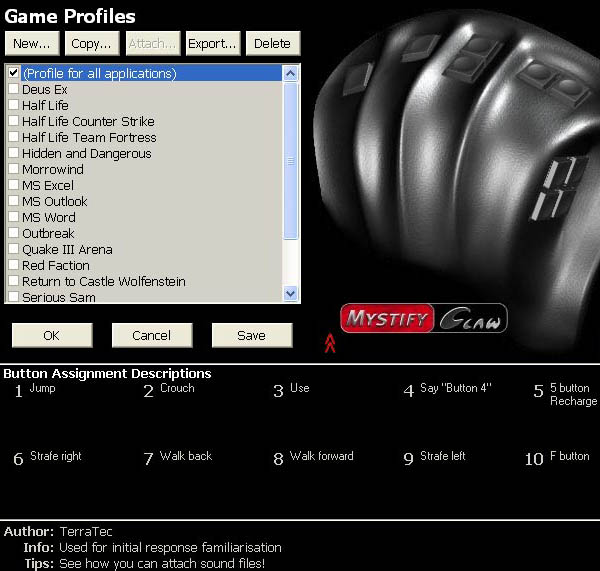
Task: Tick the Half Life checkbox
Action: [x=14, y=104]
